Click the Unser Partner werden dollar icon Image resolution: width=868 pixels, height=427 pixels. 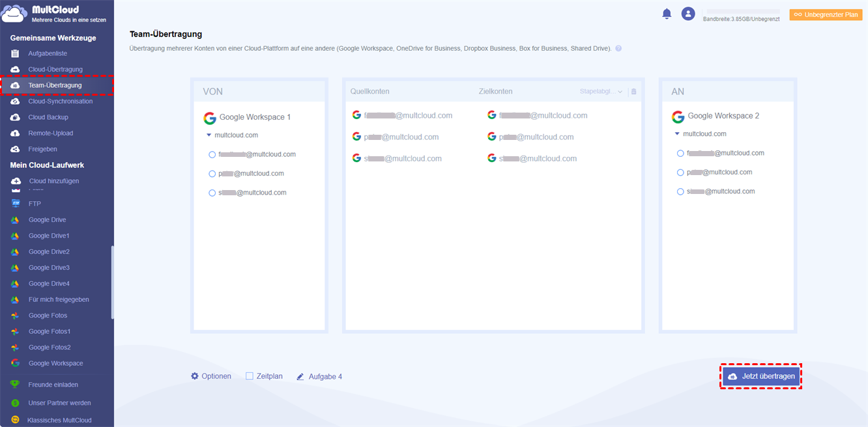[x=15, y=403]
